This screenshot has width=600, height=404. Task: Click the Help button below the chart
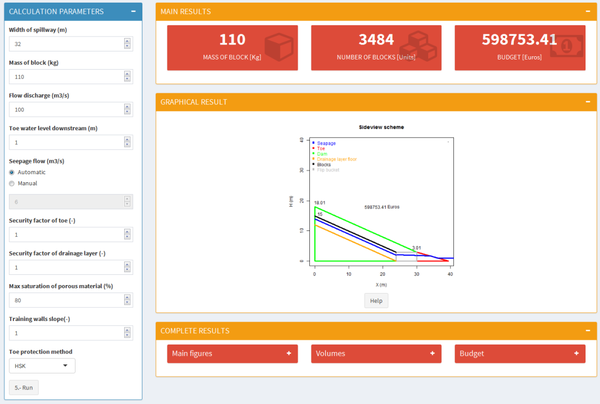pos(376,300)
